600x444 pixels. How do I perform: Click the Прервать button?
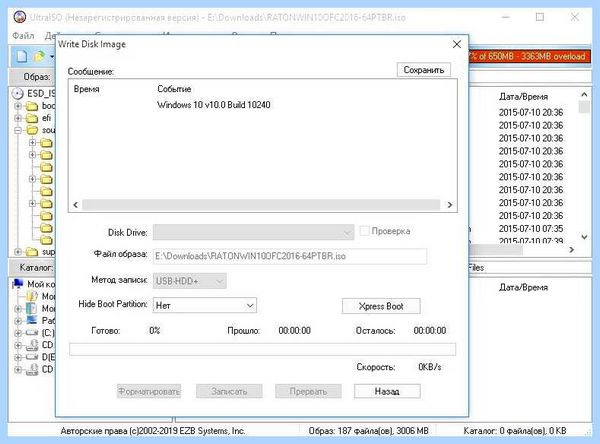tap(308, 391)
